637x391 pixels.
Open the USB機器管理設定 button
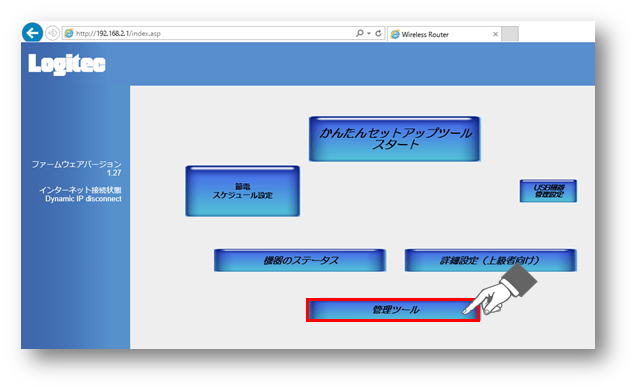548,191
